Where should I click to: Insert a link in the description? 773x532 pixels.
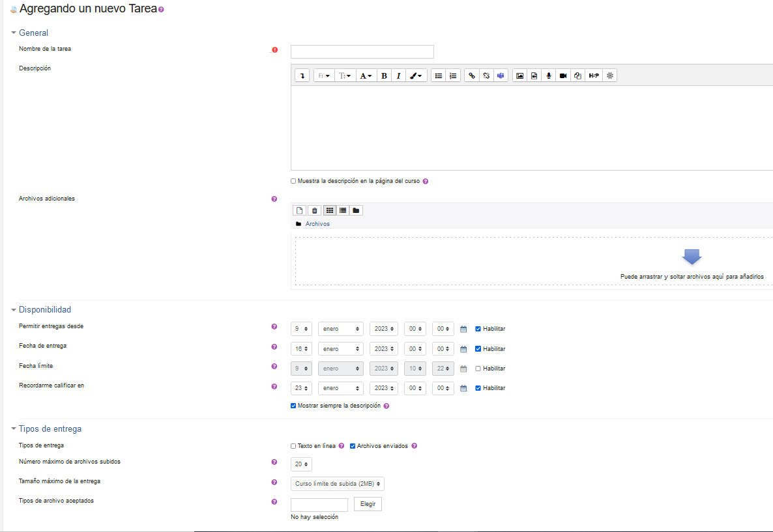click(472, 76)
